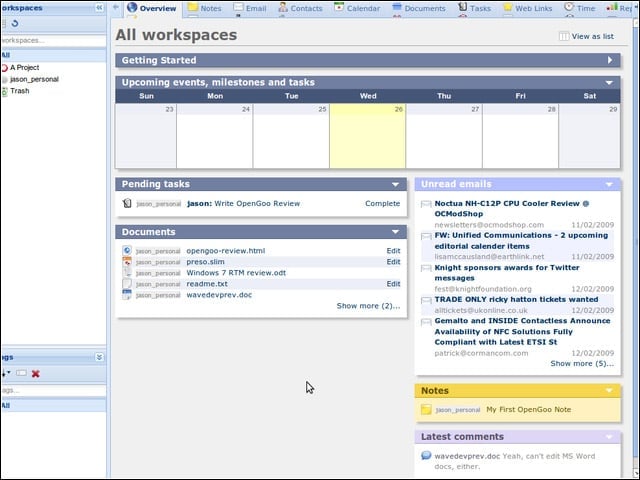This screenshot has width=640, height=480.
Task: Open preso.slim document
Action: coord(205,262)
